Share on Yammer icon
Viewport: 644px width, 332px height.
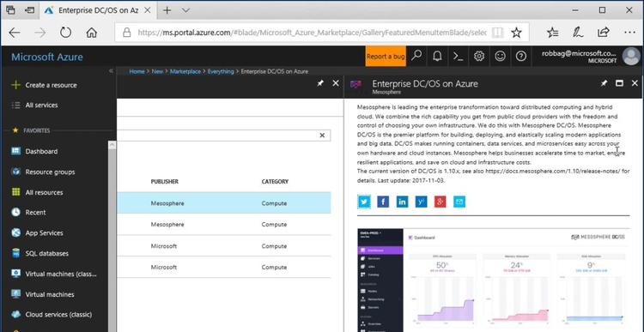click(421, 202)
